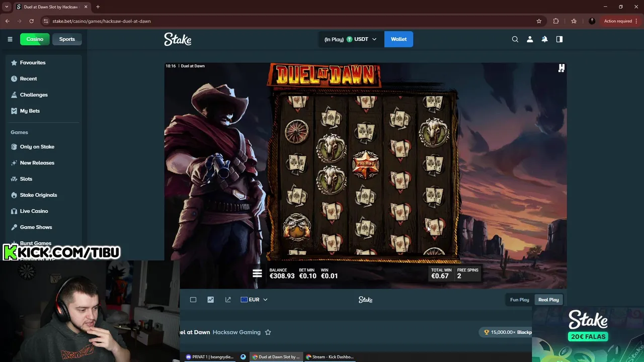The height and width of the screenshot is (362, 644).
Task: Open the game menu hamburger icon
Action: 257,274
